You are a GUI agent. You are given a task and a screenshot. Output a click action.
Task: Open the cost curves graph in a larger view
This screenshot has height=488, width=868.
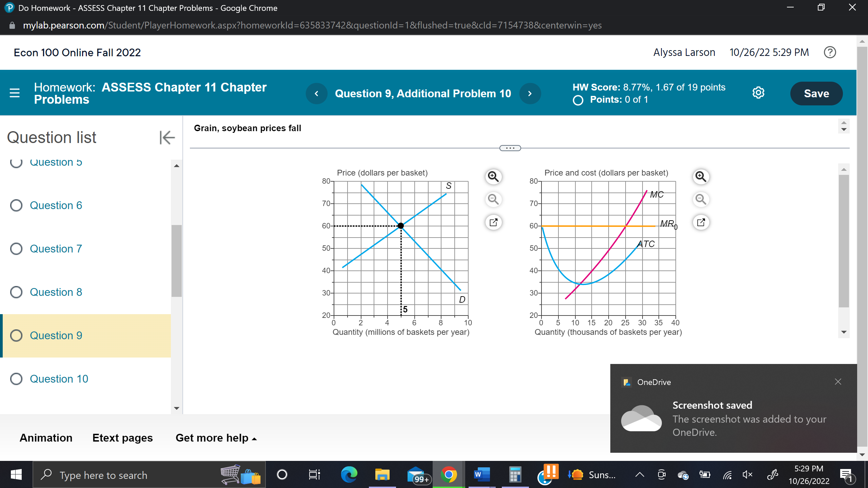pos(701,222)
